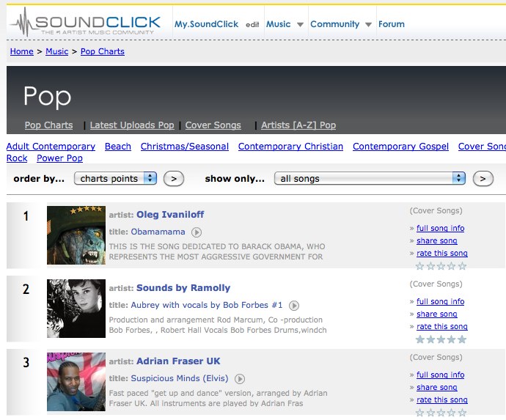Open Aubrey with vocals by Bob Forbes #1 title

click(207, 305)
